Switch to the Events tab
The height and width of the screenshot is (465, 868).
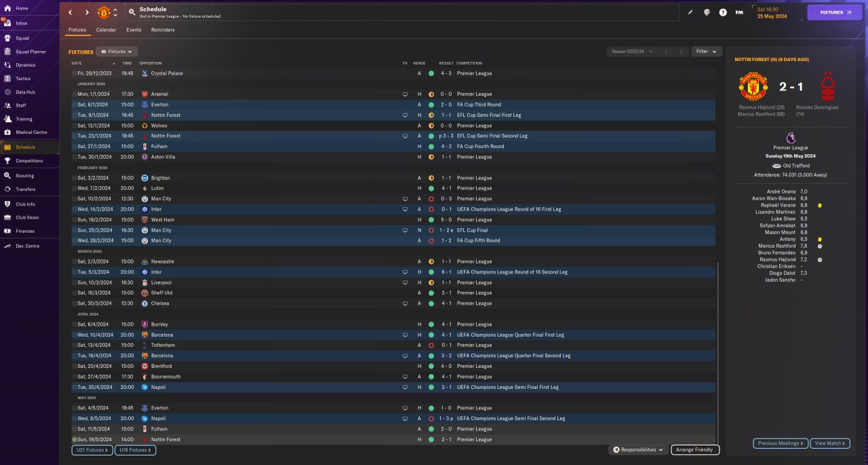(134, 30)
